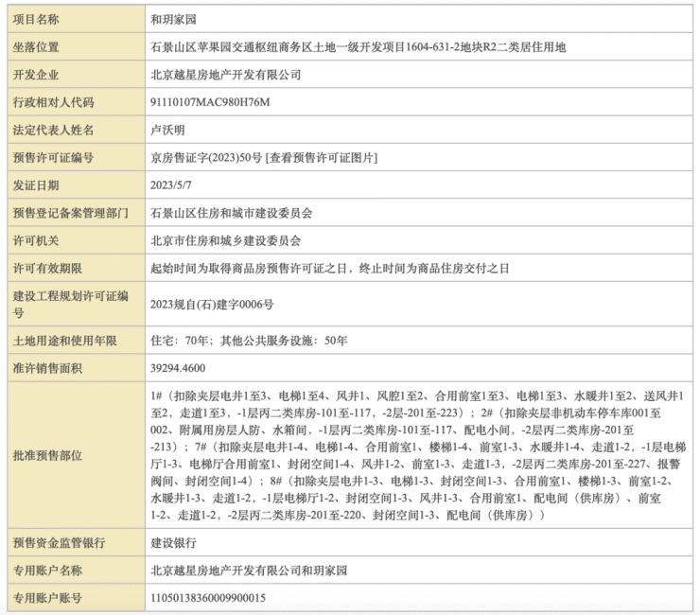Click the project name value 和玥家园
The width and height of the screenshot is (700, 615).
click(174, 19)
